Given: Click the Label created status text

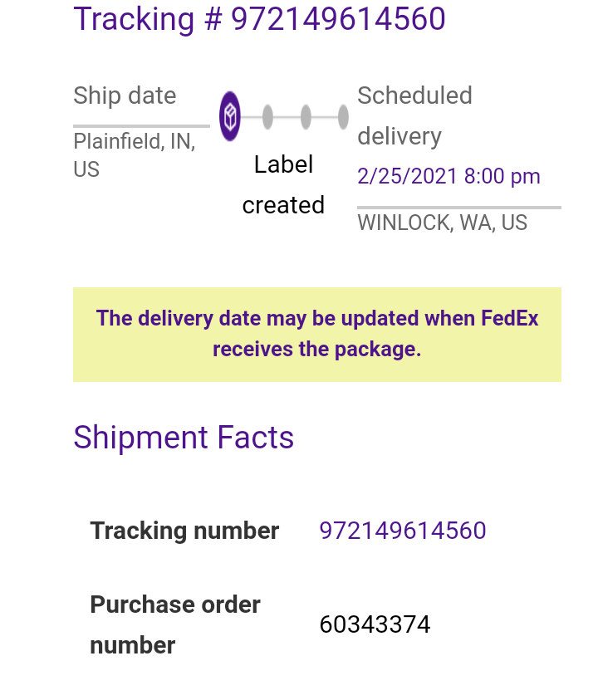Looking at the screenshot, I should pos(283,184).
